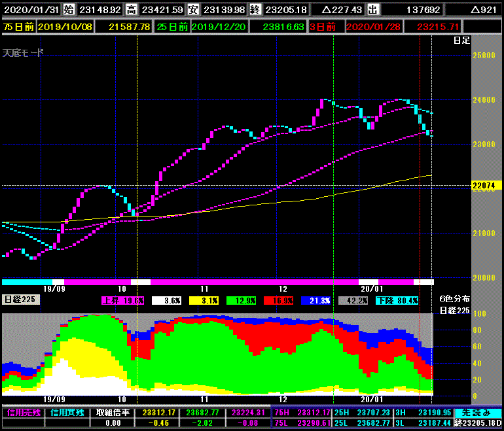This screenshot has width=504, height=431.
Task: Click the white 3.6% legend swatch
Action: tap(169, 300)
